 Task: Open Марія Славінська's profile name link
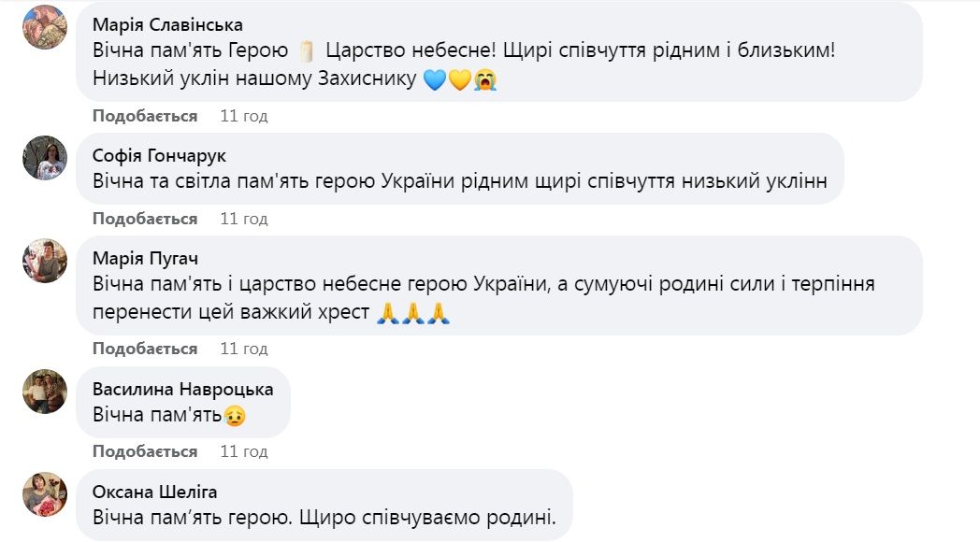click(x=167, y=24)
